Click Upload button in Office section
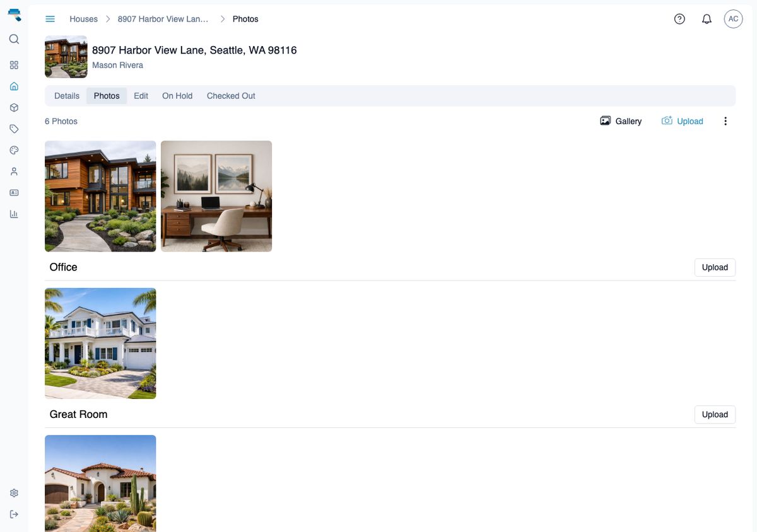Viewport: 757px width, 532px height. (x=715, y=267)
